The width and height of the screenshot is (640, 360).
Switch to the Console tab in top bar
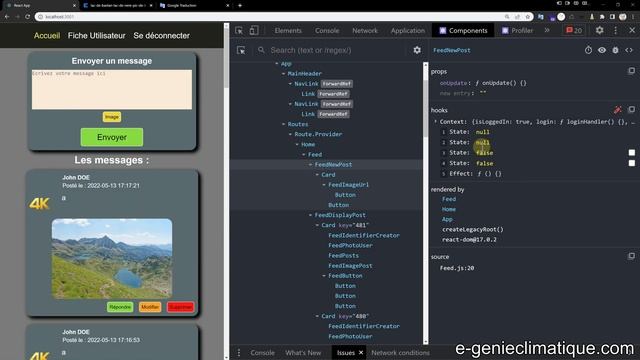pyautogui.click(x=327, y=31)
